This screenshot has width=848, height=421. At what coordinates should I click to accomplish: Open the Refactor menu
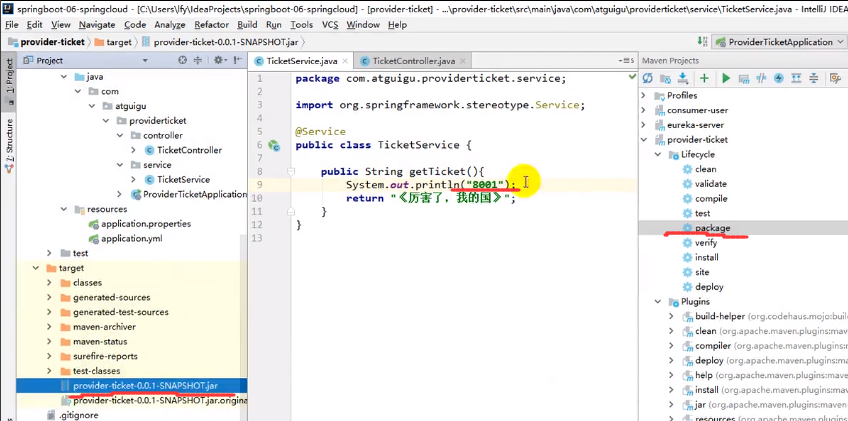click(211, 25)
